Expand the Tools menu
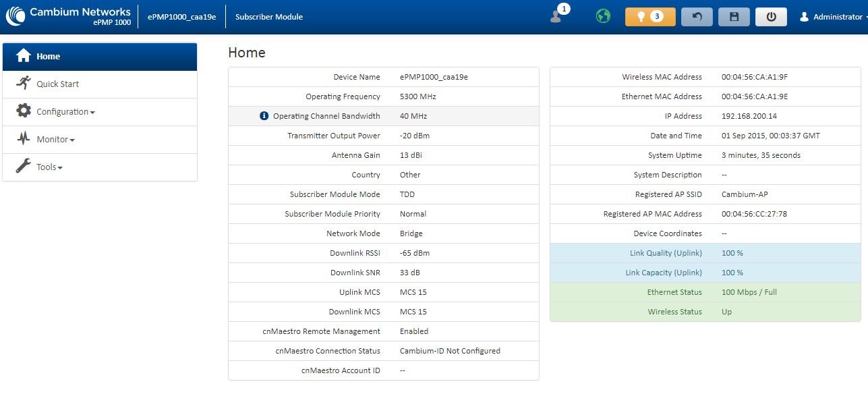Screen dimensions: 868x419 pos(49,167)
